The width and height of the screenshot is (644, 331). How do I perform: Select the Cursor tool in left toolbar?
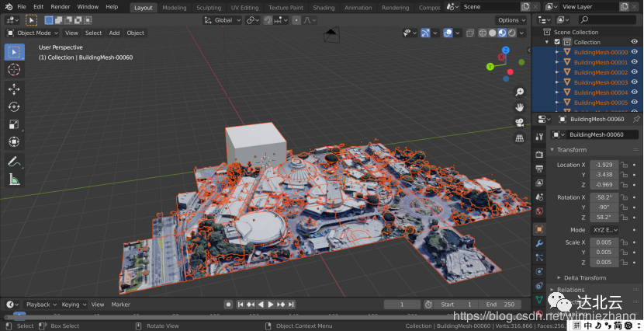point(14,70)
